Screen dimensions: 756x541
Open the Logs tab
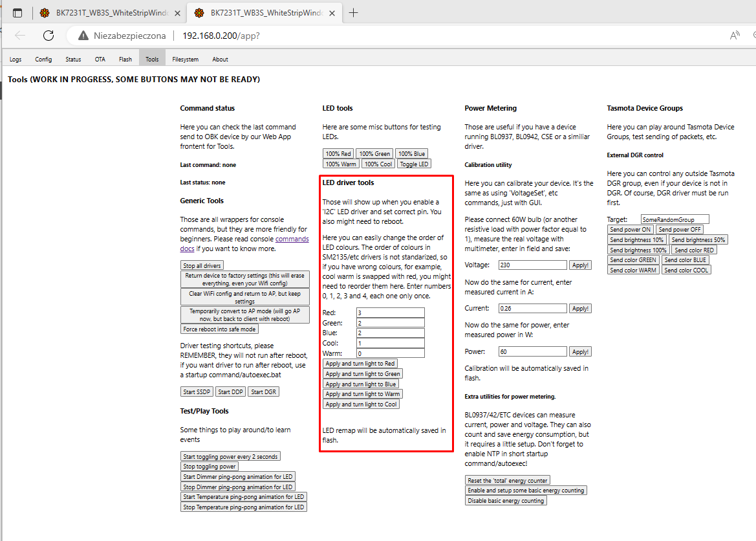pos(16,60)
